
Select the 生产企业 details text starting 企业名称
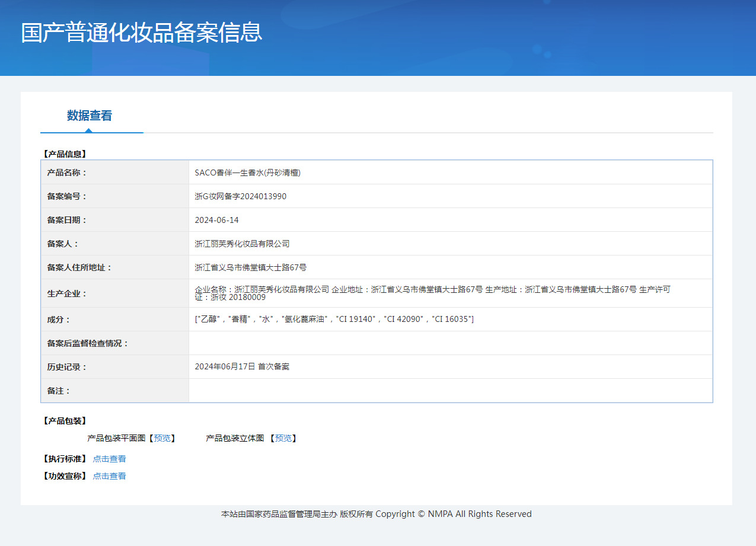tap(433, 293)
